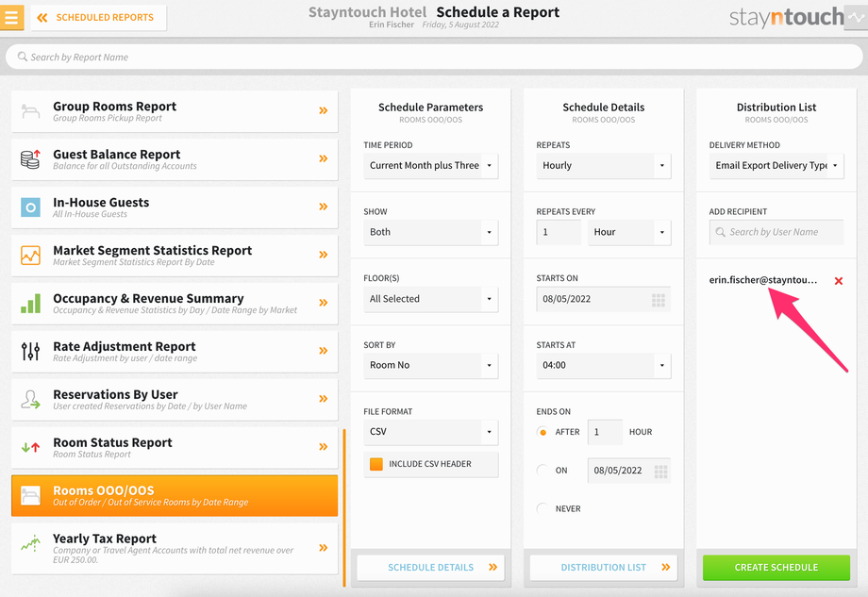
Task: Select the Guest Balance Report item
Action: pos(175,159)
